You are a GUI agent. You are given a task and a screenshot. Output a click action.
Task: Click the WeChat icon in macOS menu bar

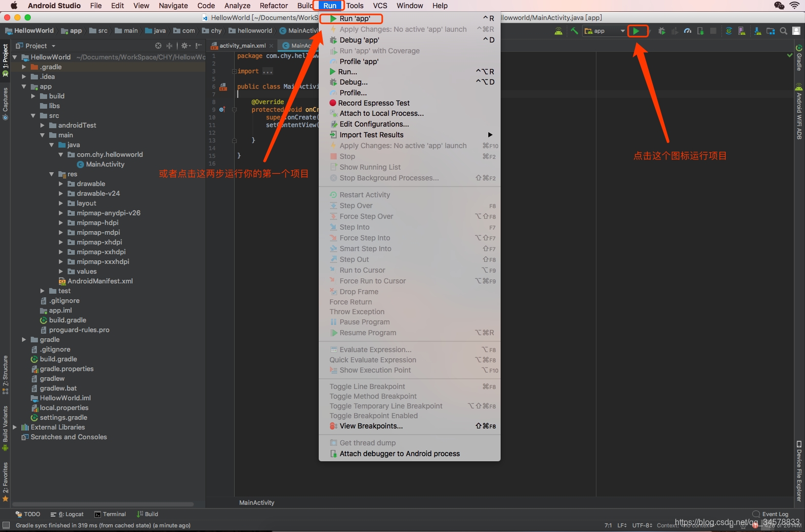coord(779,6)
